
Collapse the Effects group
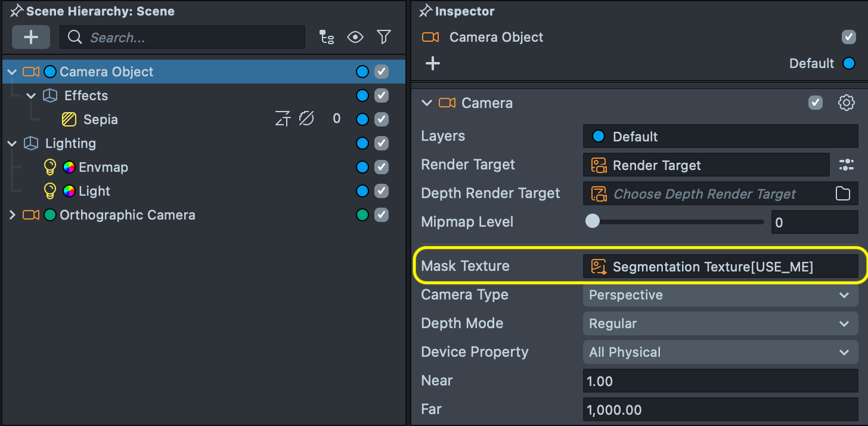click(x=31, y=95)
